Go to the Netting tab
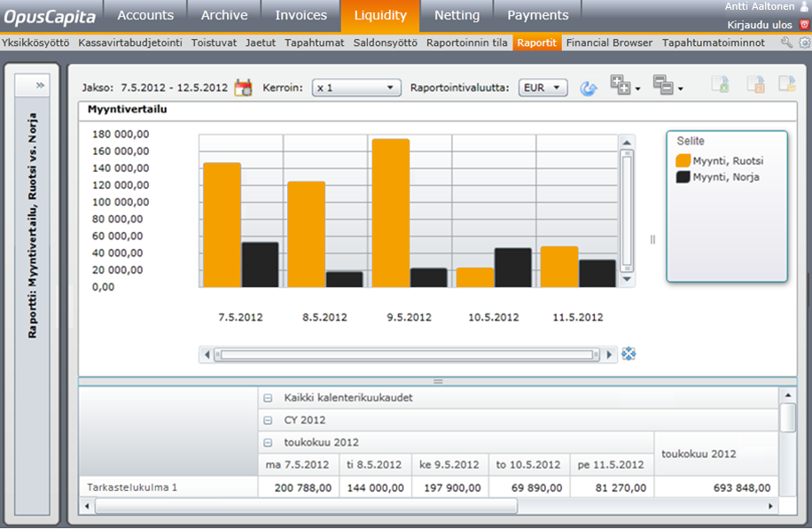The height and width of the screenshot is (529, 812). click(457, 16)
